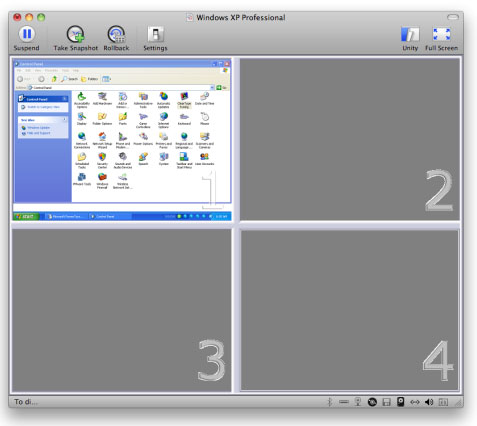Suspend the Windows XP virtual machine
Viewport: 477px width, 426px height.
26,38
